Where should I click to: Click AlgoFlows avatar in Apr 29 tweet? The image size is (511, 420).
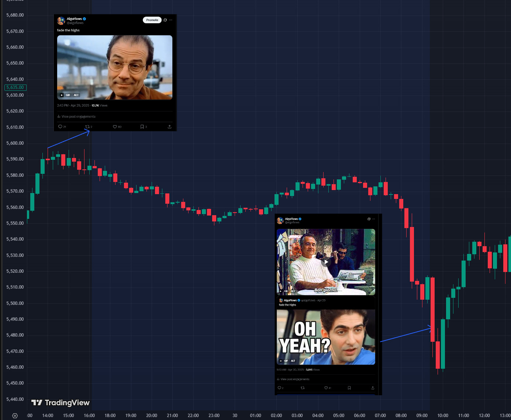[x=61, y=21]
